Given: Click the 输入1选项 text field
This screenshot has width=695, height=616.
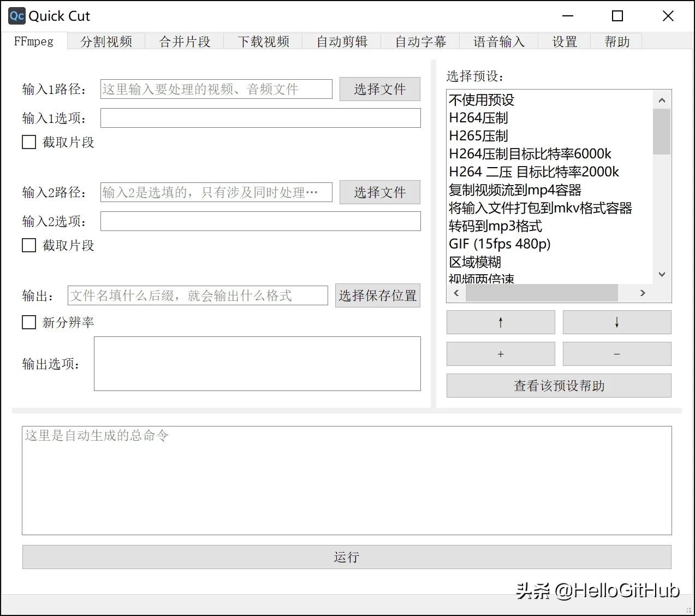Looking at the screenshot, I should [x=260, y=118].
